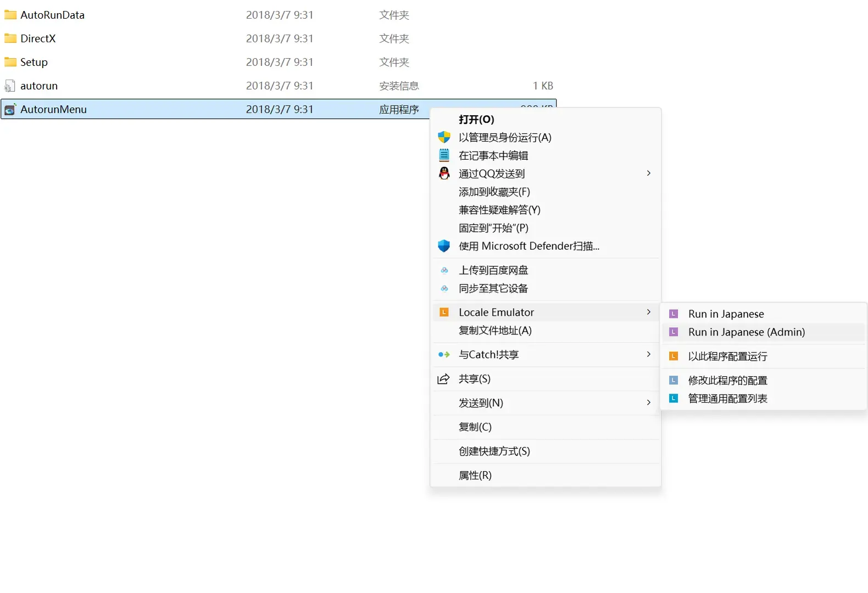Click the 安装信息 type of autorun

399,86
